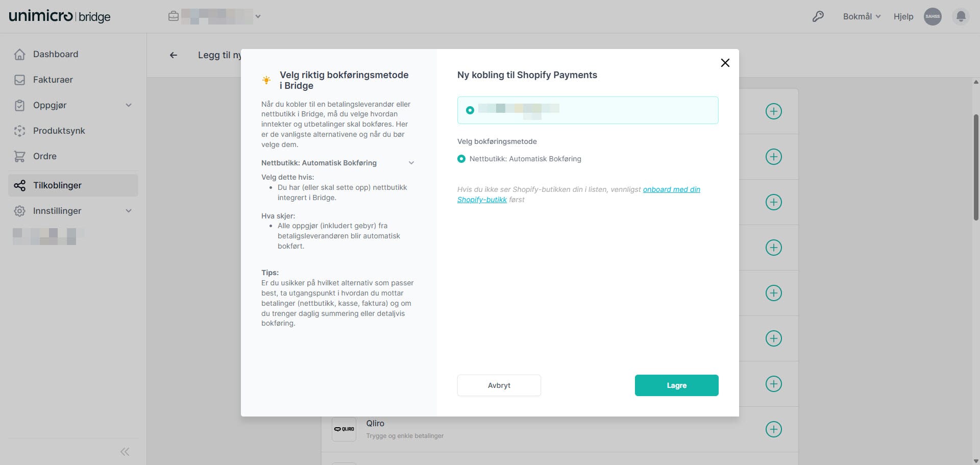Select the Fakturaer sidebar icon
Viewport: 980px width, 465px height.
[19, 80]
